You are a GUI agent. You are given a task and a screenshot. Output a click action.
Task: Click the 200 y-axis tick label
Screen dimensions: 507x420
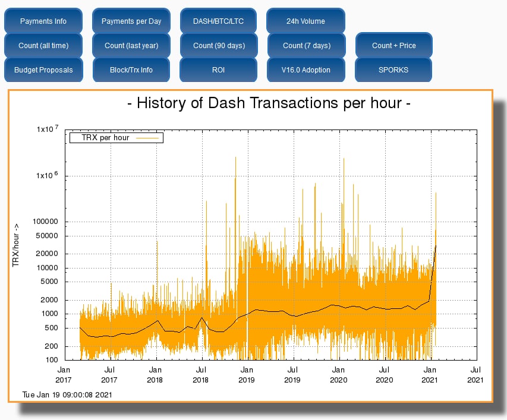click(51, 346)
